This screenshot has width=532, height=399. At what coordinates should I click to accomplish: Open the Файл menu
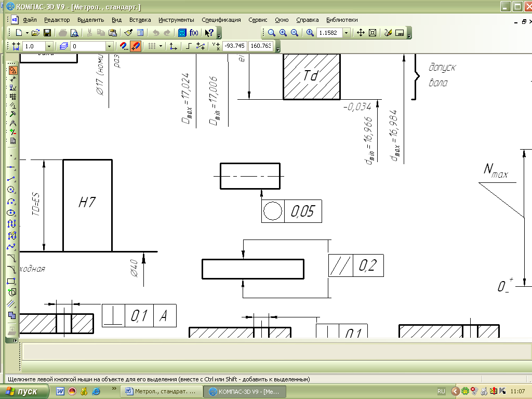tap(30, 20)
